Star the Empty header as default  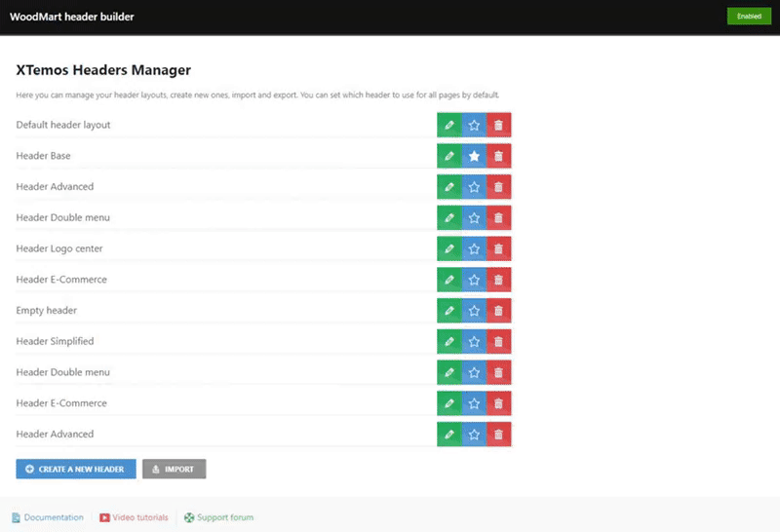(x=474, y=311)
